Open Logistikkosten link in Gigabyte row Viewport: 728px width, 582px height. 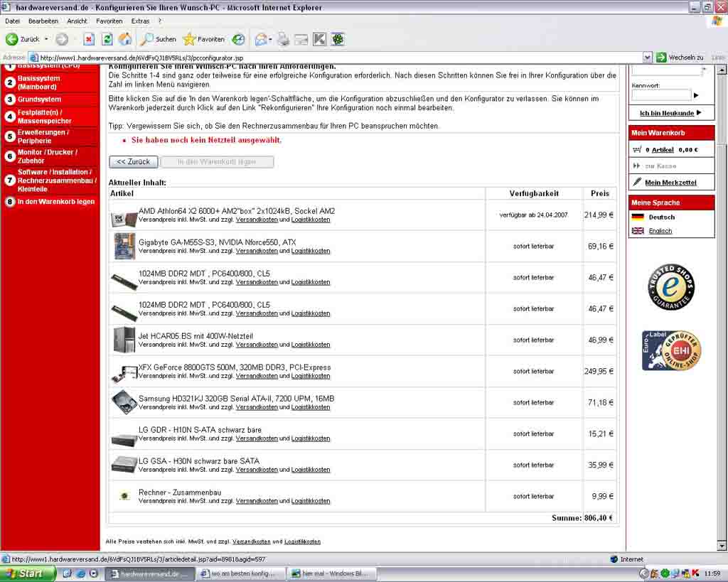(311, 251)
